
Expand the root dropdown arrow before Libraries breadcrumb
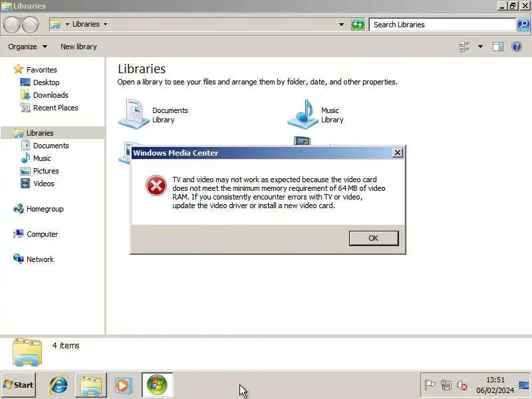point(67,25)
